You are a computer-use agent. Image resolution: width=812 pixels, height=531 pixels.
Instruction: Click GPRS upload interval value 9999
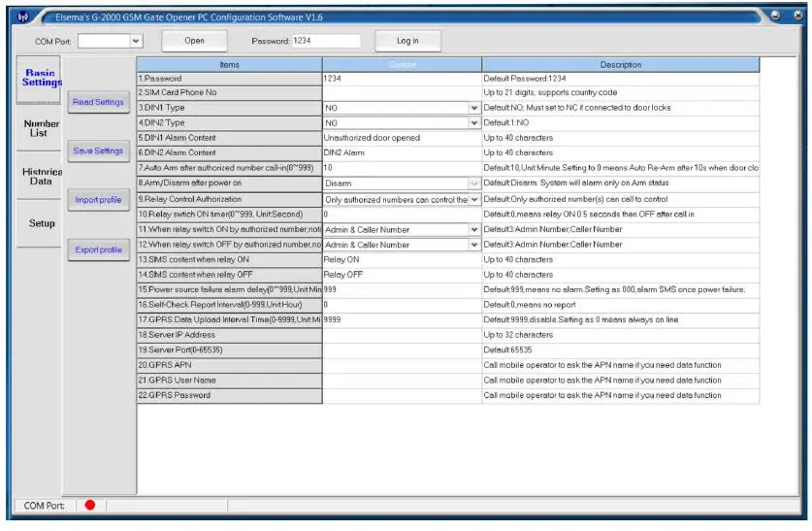point(402,319)
